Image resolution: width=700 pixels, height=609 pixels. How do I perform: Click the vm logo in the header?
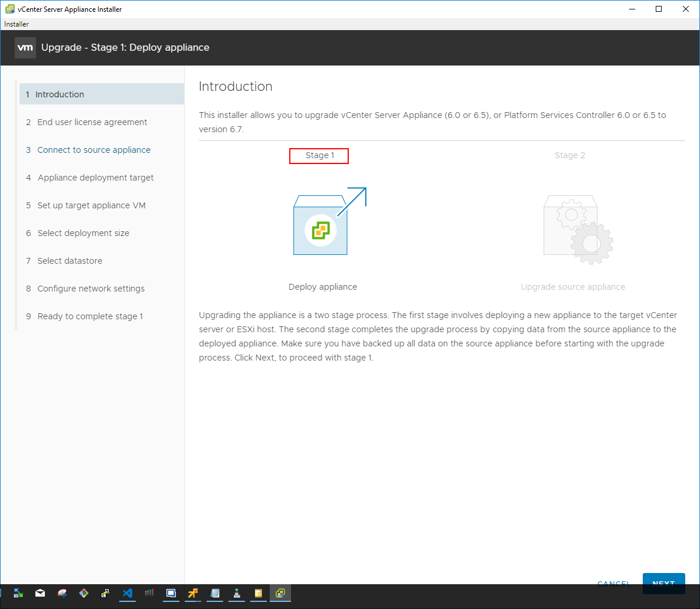(25, 48)
